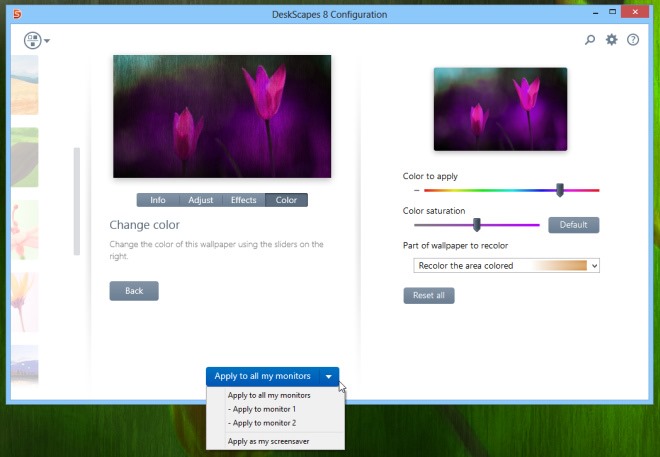Click Reset all button
This screenshot has width=660, height=457.
(x=428, y=295)
